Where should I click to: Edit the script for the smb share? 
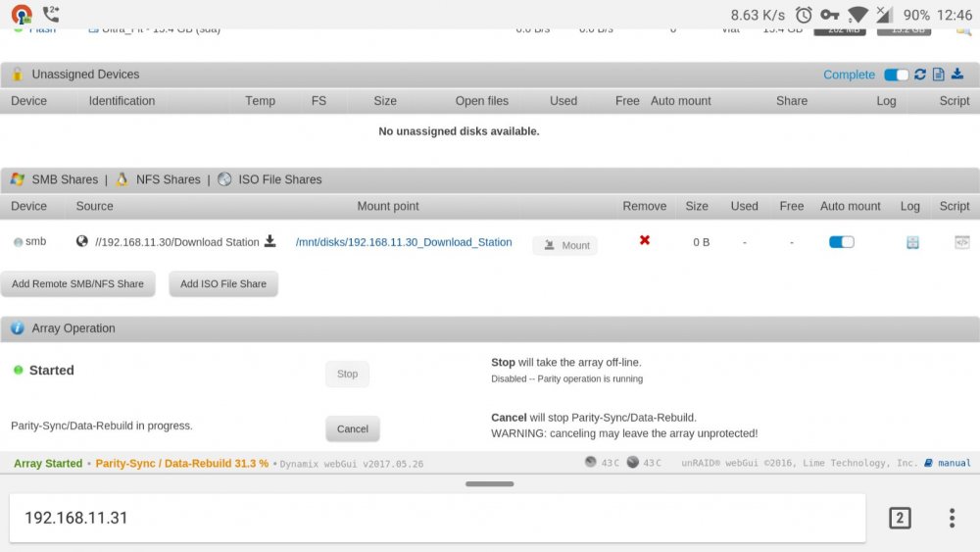tap(962, 242)
